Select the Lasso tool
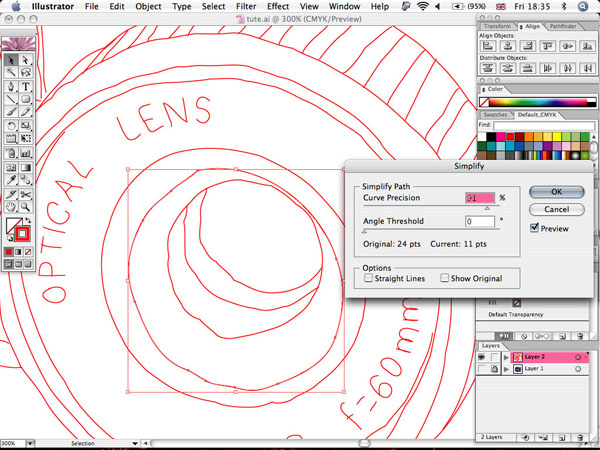 25,72
